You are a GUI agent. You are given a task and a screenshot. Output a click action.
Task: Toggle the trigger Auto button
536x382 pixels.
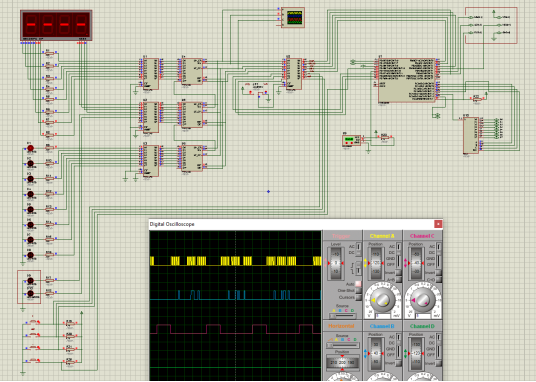pos(358,284)
